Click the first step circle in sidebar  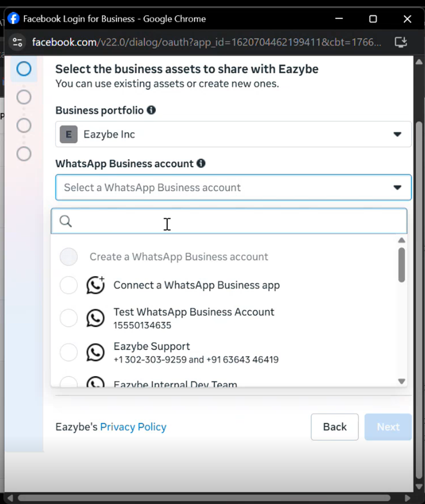click(24, 69)
